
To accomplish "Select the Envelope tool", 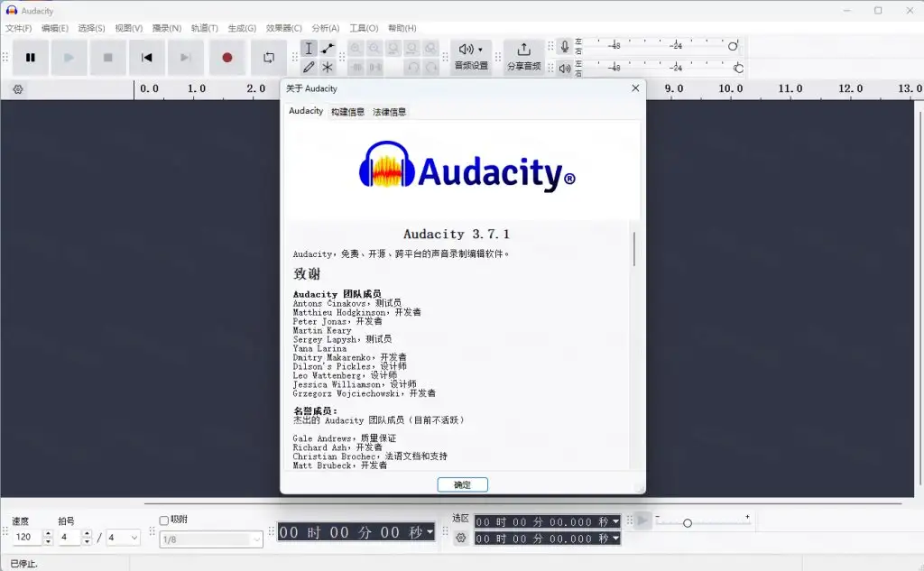I will click(x=328, y=49).
